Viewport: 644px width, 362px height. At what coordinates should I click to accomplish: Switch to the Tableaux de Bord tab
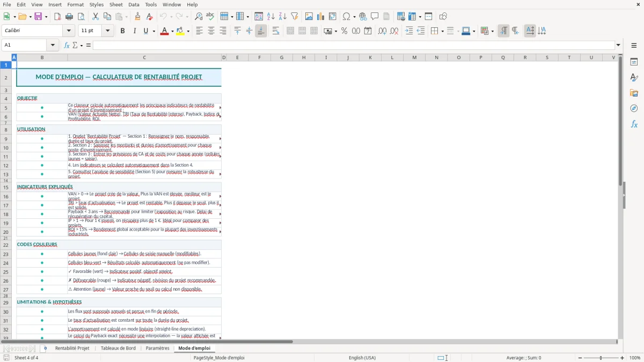pos(118,348)
